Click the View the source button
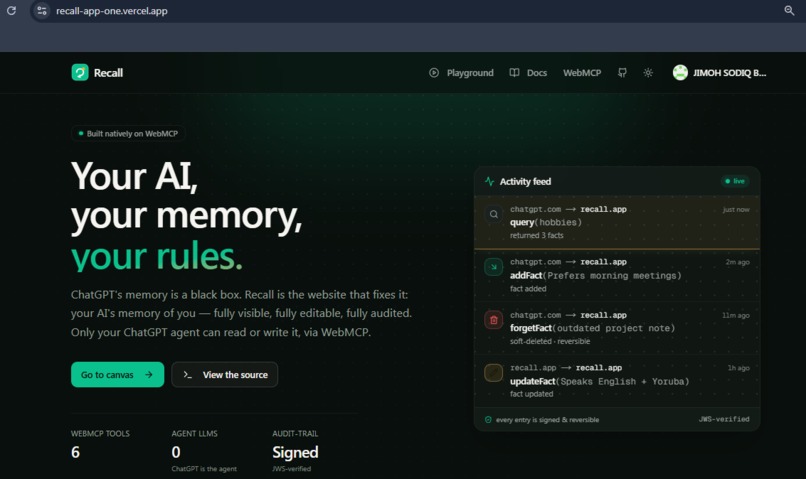 (225, 375)
